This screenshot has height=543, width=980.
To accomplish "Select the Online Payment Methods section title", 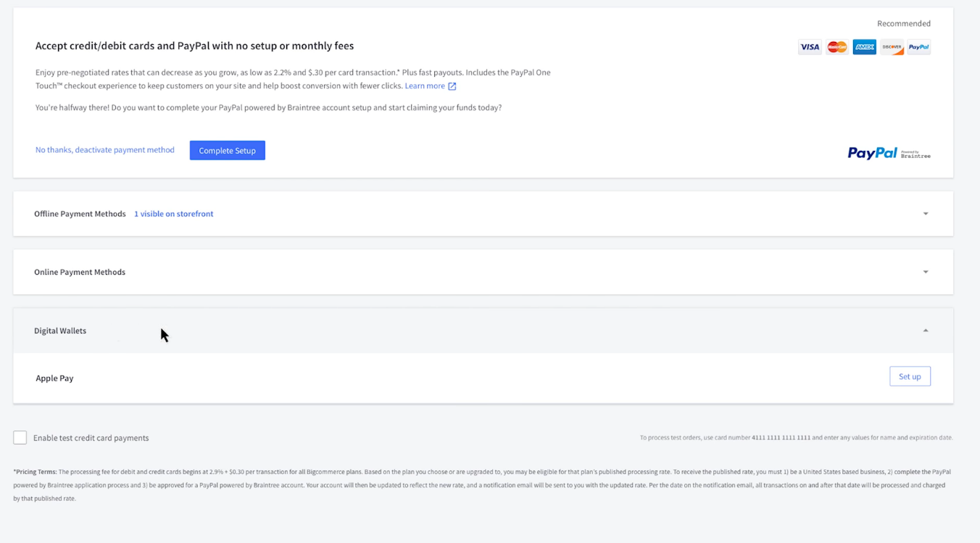I will coord(80,272).
